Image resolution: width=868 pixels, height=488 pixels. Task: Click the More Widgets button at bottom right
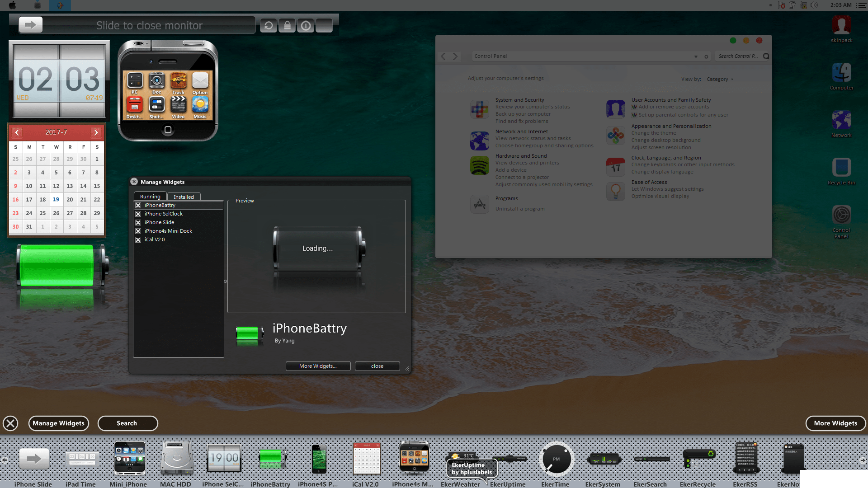(x=835, y=423)
